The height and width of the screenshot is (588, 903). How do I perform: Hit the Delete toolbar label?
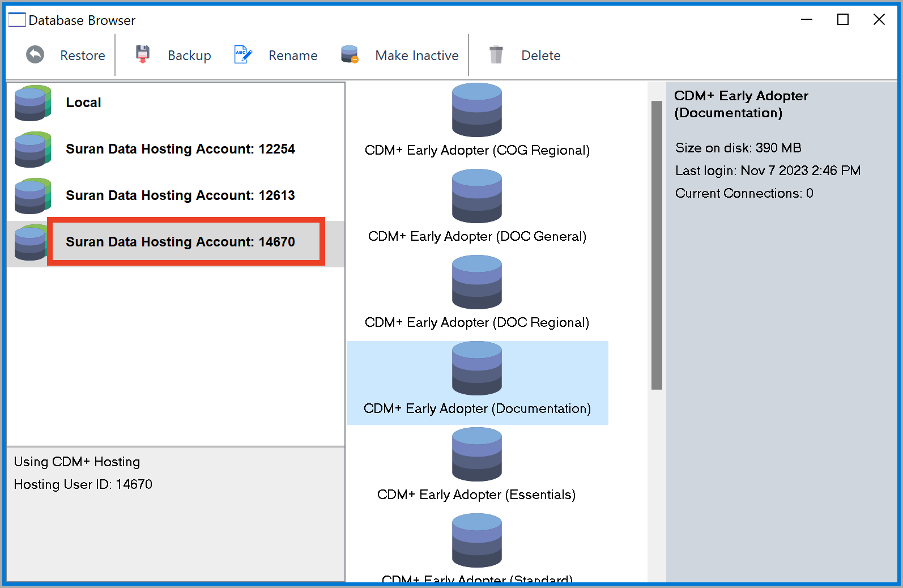pos(540,56)
